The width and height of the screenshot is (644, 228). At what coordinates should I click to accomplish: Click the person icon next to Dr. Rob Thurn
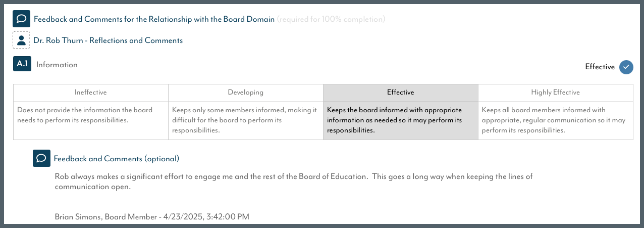21,40
